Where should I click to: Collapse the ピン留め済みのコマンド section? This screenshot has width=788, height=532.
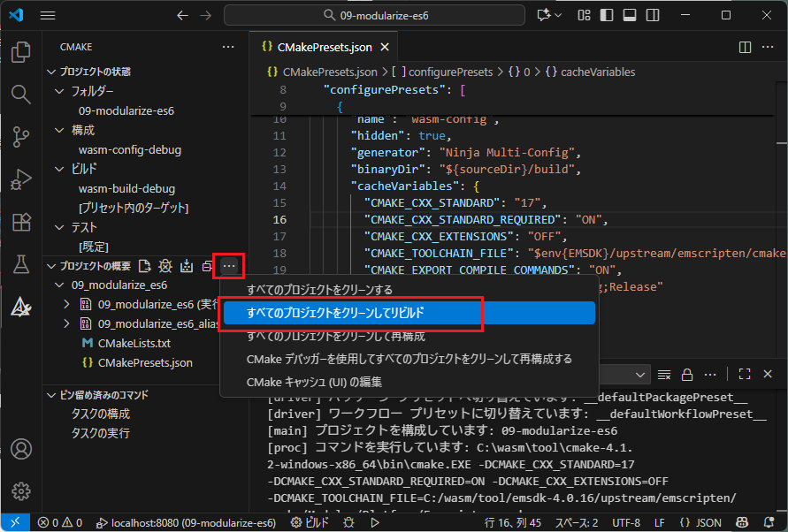51,395
